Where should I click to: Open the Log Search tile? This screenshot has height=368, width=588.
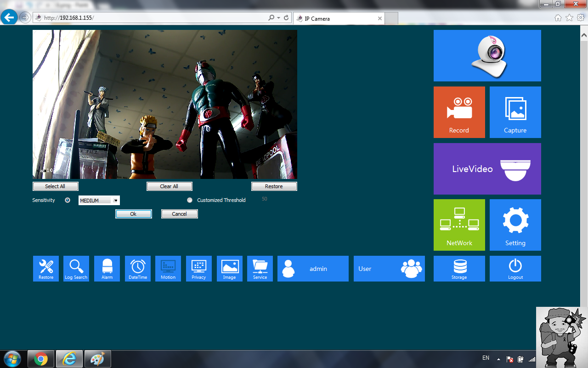pyautogui.click(x=76, y=269)
